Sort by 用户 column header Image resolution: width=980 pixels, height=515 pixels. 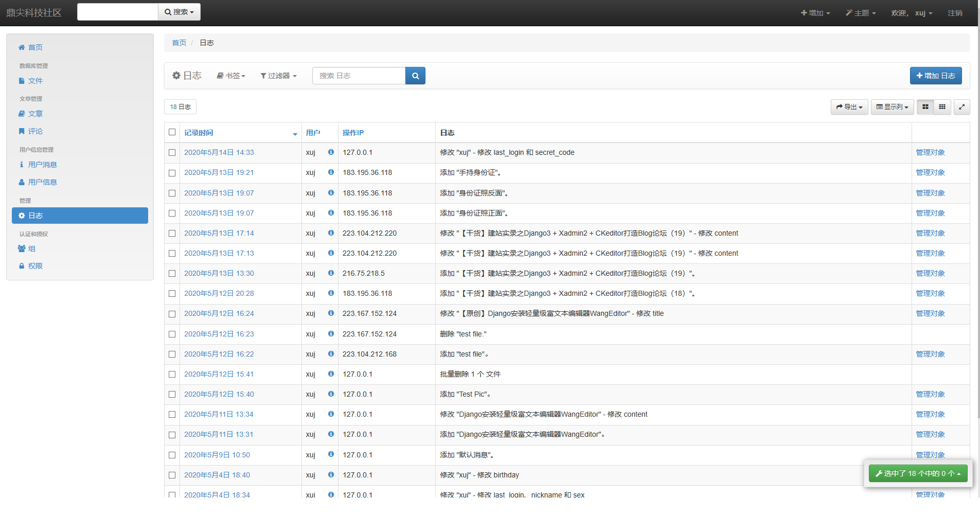(x=313, y=133)
